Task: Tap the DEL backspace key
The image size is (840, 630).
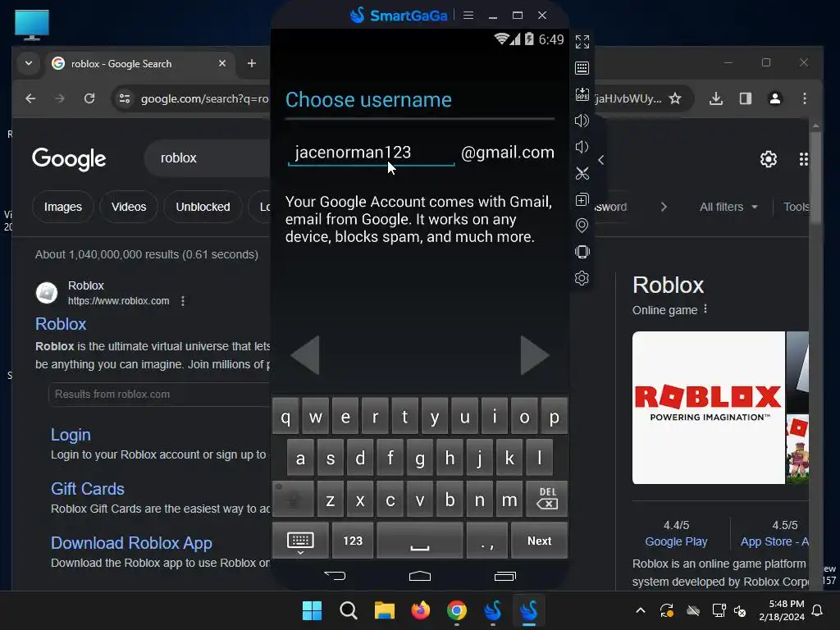Action: pyautogui.click(x=546, y=499)
